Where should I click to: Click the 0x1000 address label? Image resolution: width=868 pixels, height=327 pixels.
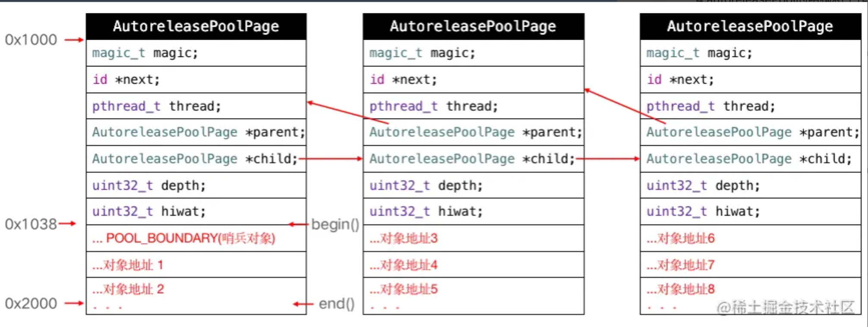point(31,40)
